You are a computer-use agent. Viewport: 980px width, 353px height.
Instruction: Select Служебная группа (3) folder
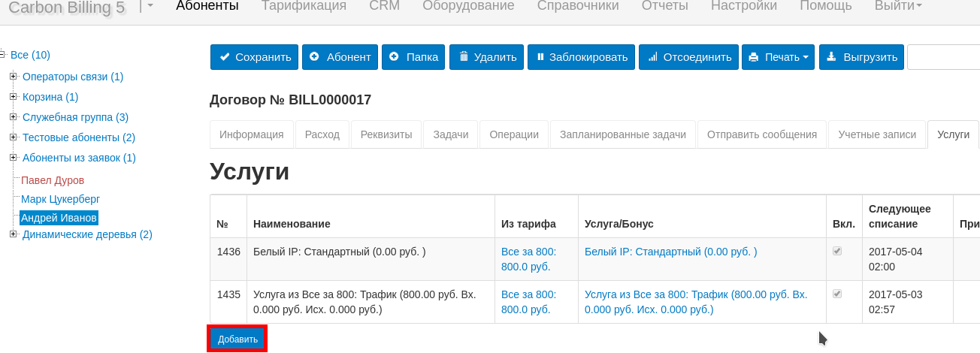click(x=75, y=117)
